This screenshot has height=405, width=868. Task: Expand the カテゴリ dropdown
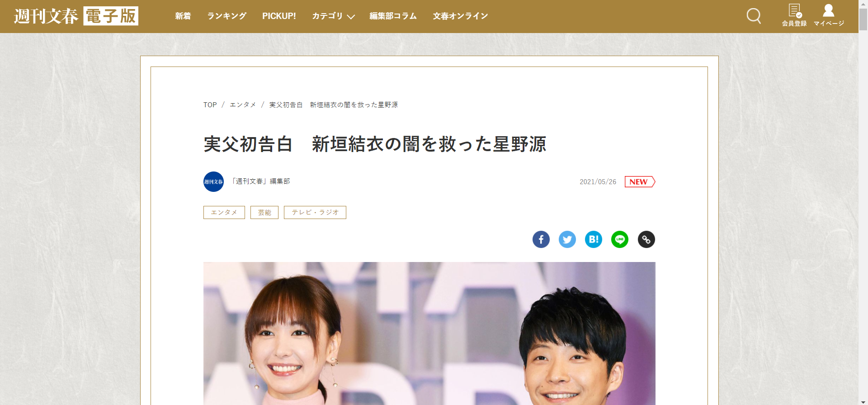point(334,16)
